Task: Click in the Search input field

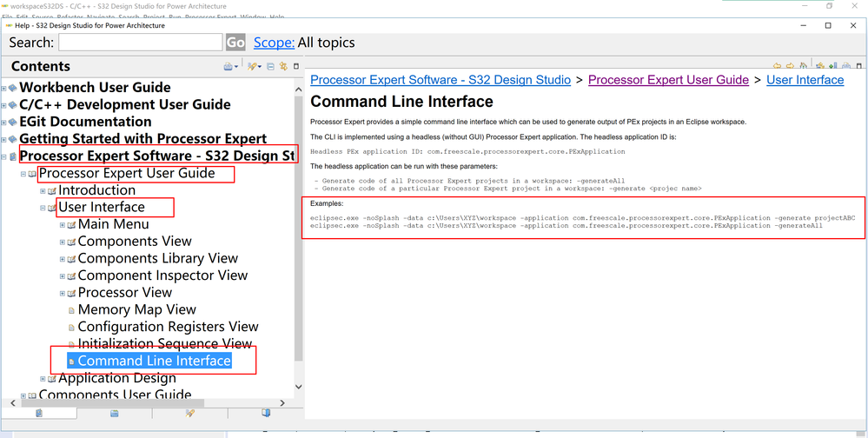Action: (x=141, y=43)
